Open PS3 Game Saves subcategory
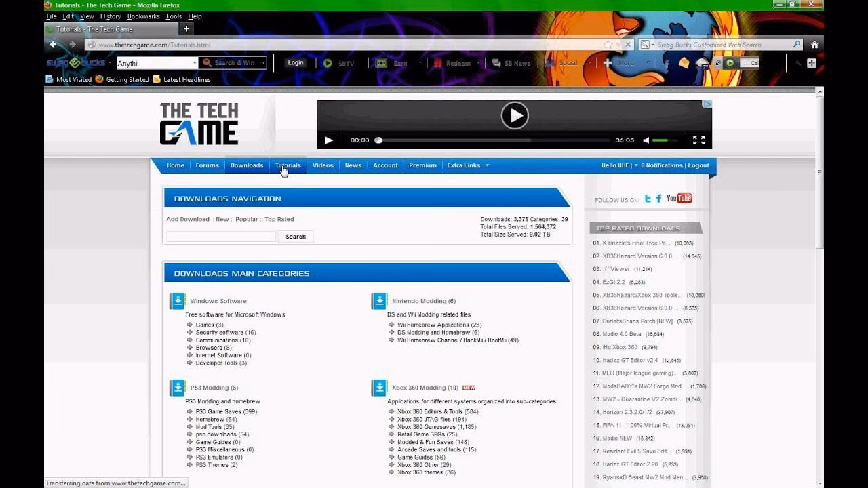The width and height of the screenshot is (868, 488). pos(226,411)
